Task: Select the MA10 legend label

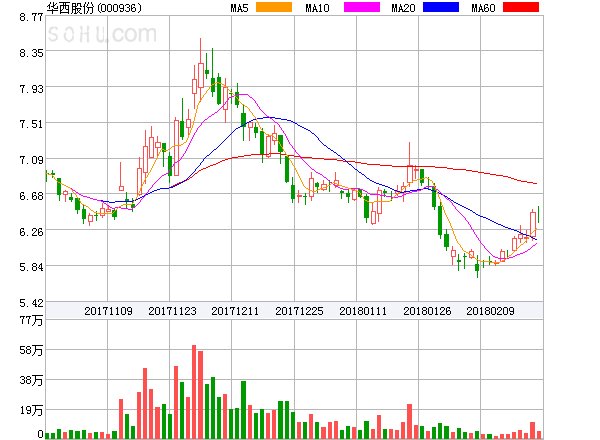Action: (x=317, y=8)
